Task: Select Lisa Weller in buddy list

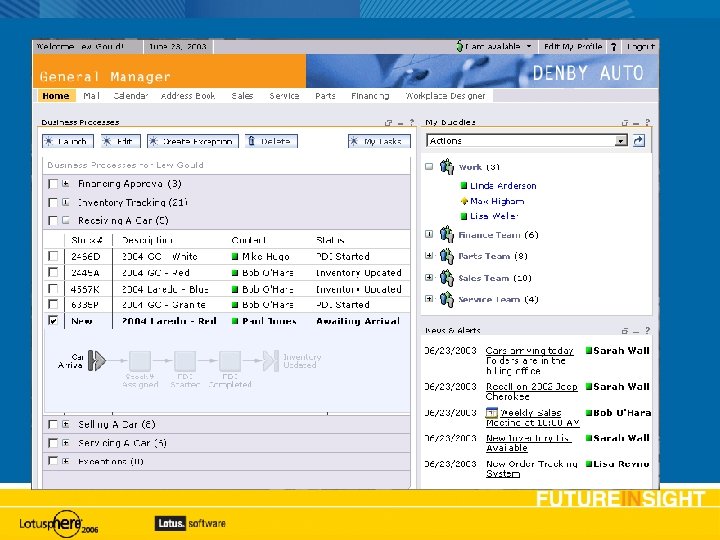Action: pos(494,216)
